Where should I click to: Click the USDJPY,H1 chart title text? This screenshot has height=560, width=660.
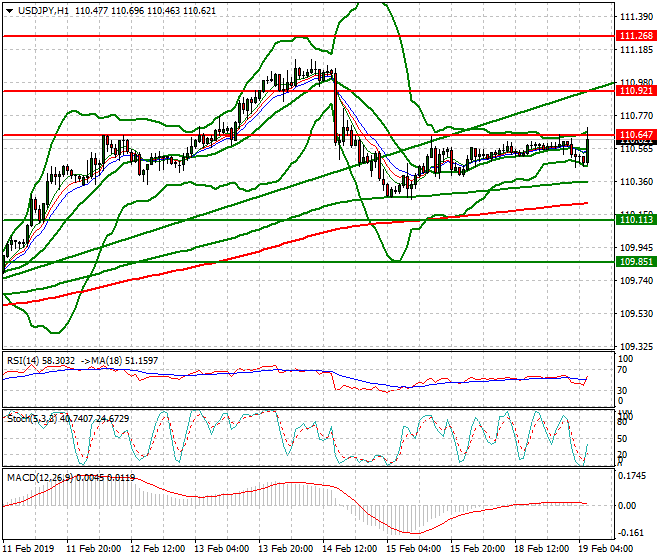[x=43, y=11]
